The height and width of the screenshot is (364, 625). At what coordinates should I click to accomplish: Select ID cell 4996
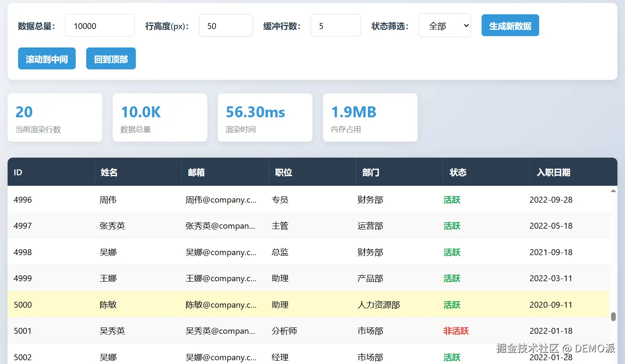(x=23, y=200)
